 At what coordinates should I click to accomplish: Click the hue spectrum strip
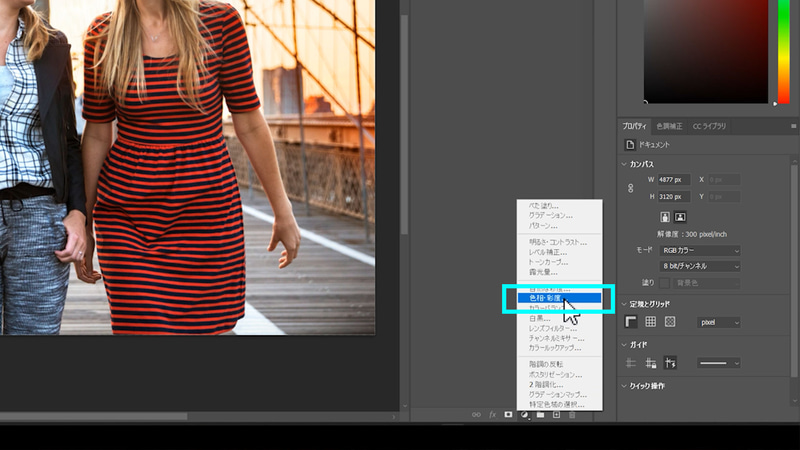[x=784, y=51]
